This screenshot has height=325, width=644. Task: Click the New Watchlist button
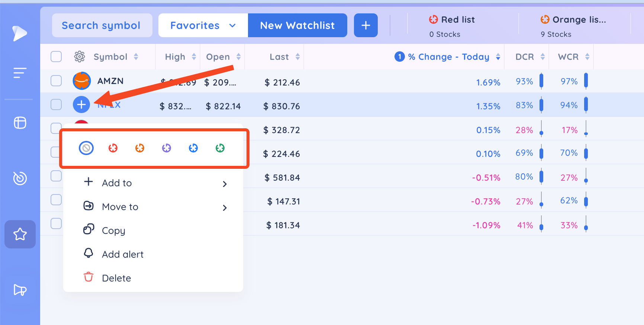[297, 25]
